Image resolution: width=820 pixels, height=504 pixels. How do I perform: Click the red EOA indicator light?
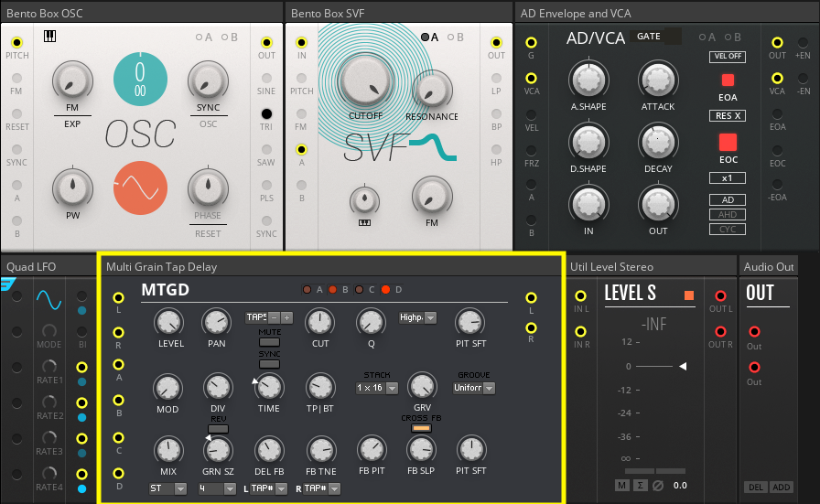coord(728,80)
